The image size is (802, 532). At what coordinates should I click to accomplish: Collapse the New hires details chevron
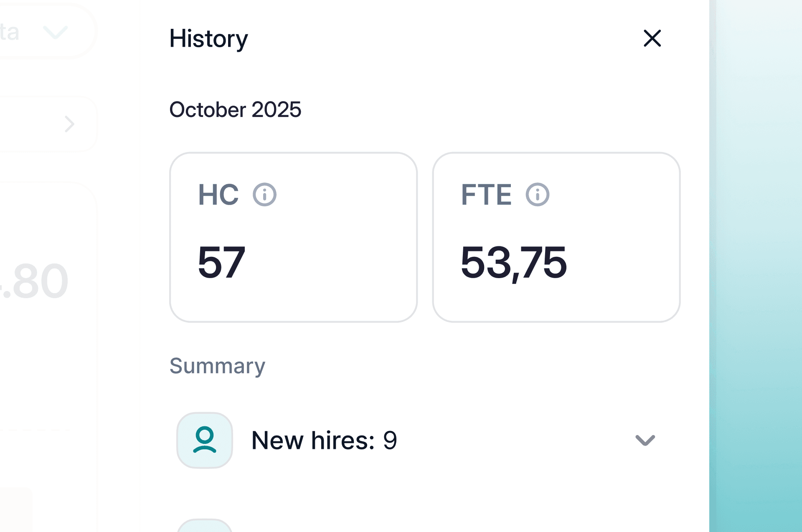(645, 441)
